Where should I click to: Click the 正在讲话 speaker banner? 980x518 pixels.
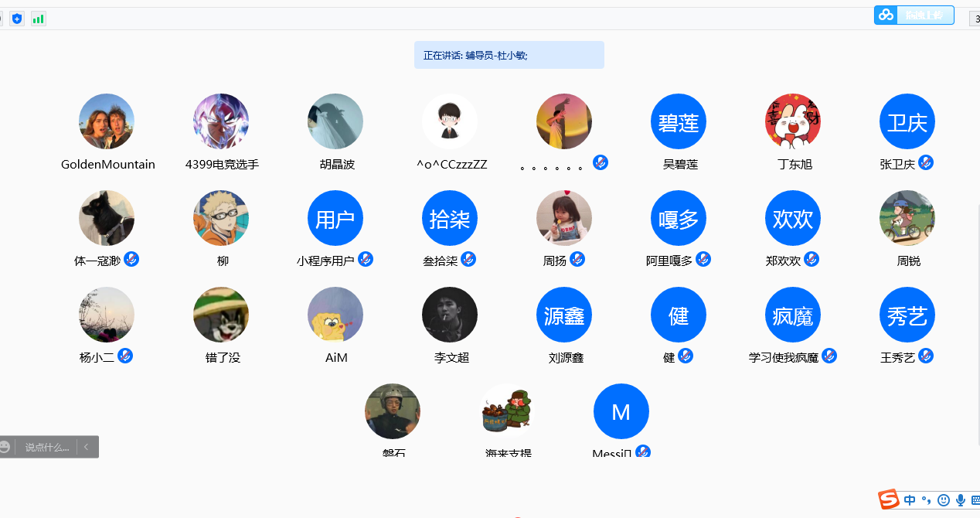(x=509, y=55)
